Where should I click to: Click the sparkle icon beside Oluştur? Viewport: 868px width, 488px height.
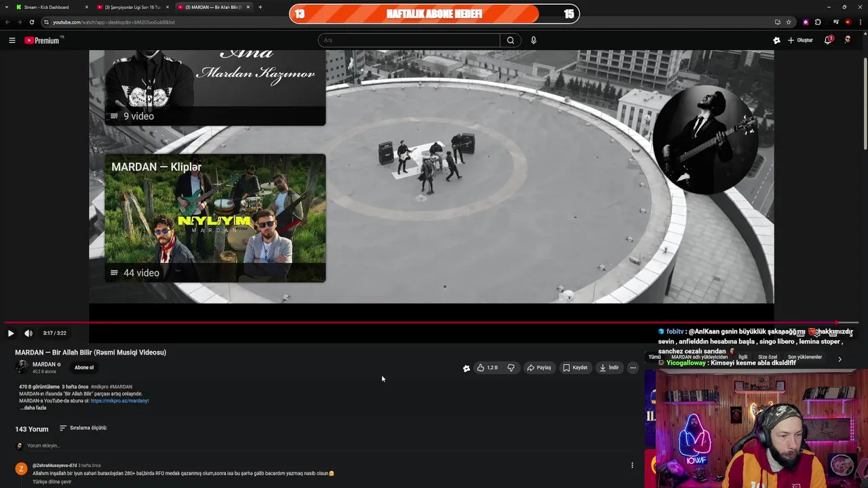click(776, 41)
